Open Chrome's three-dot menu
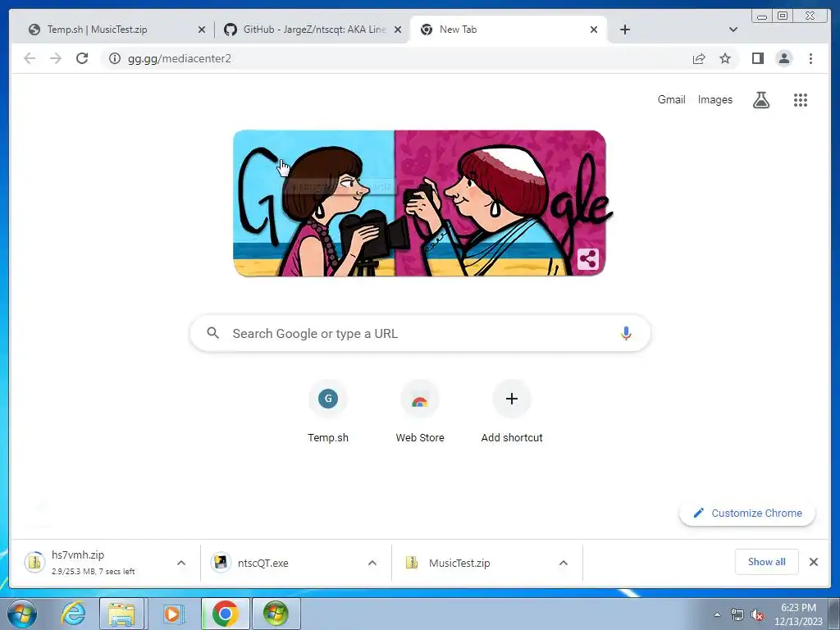 (810, 58)
